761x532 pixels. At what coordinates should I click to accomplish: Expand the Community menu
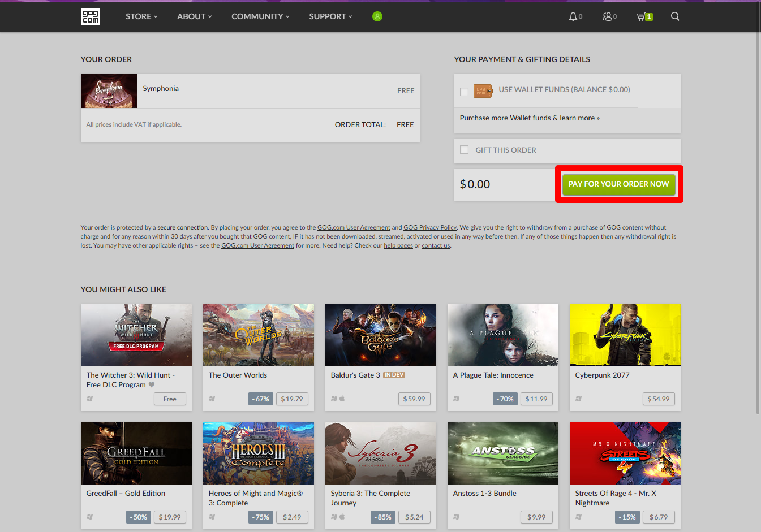(x=260, y=16)
